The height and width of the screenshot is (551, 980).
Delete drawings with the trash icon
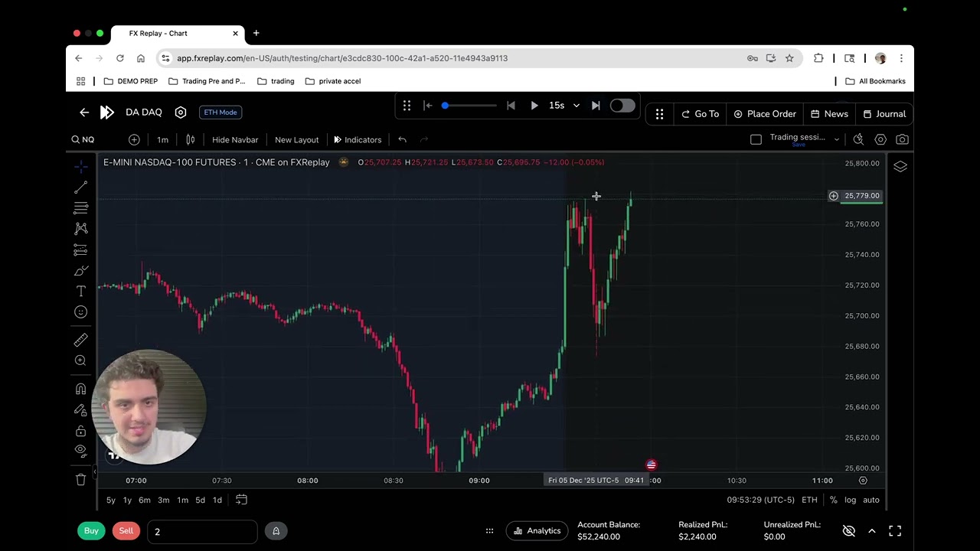pos(80,480)
